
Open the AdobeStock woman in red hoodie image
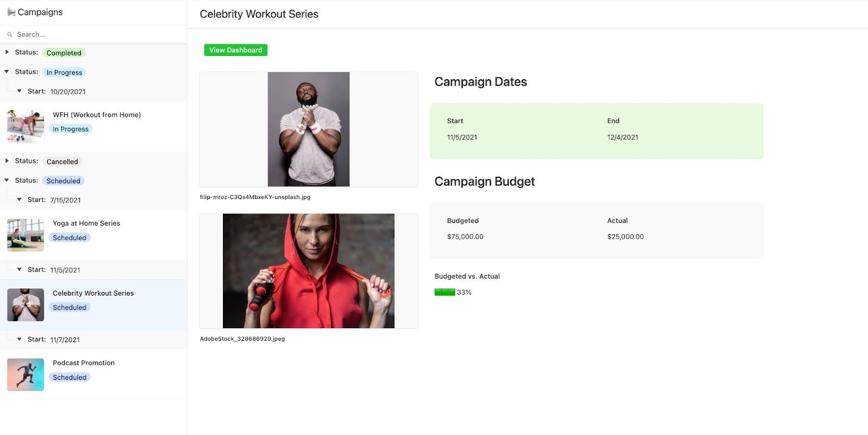pos(309,271)
